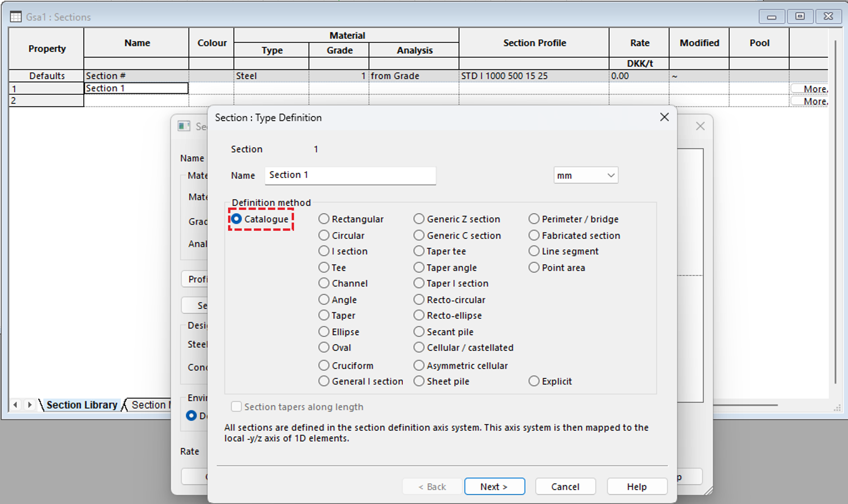Select the Rectangular definition method

point(324,219)
